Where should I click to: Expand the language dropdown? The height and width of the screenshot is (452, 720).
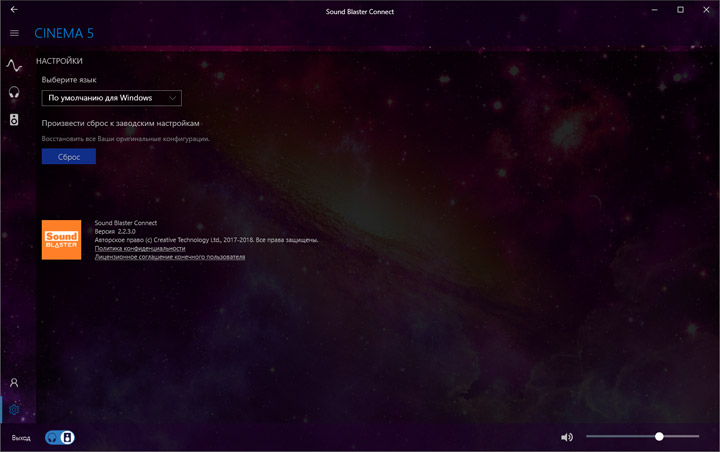(112, 98)
